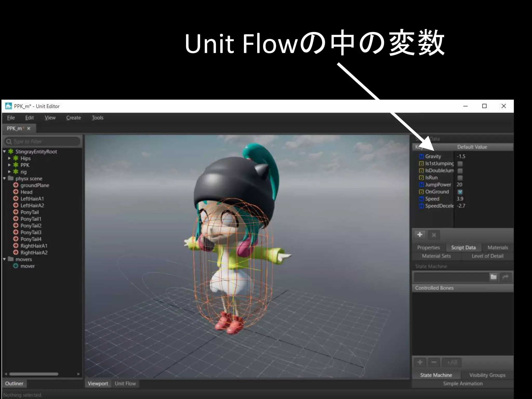Click the JumpPower value 20

[459, 185]
